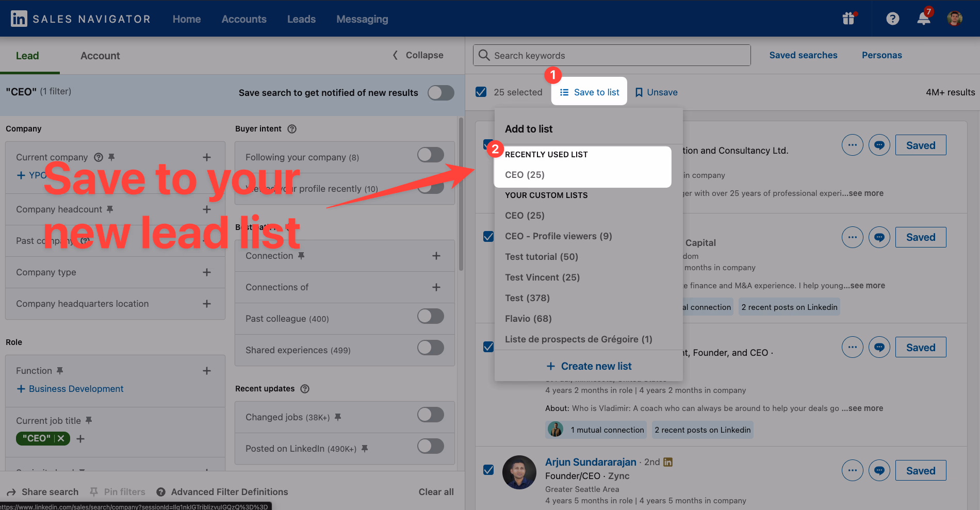The height and width of the screenshot is (510, 980).
Task: Click the filters panel scrollbar
Action: pos(461,195)
